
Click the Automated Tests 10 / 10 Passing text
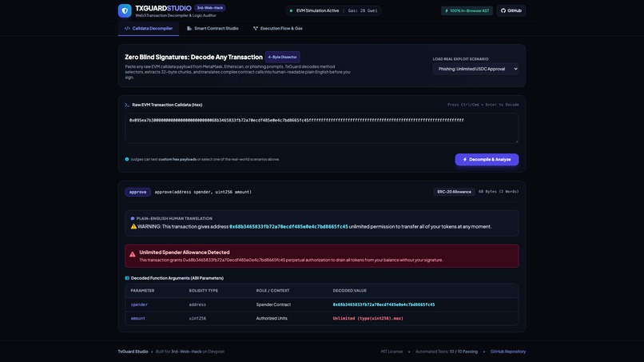(x=447, y=352)
